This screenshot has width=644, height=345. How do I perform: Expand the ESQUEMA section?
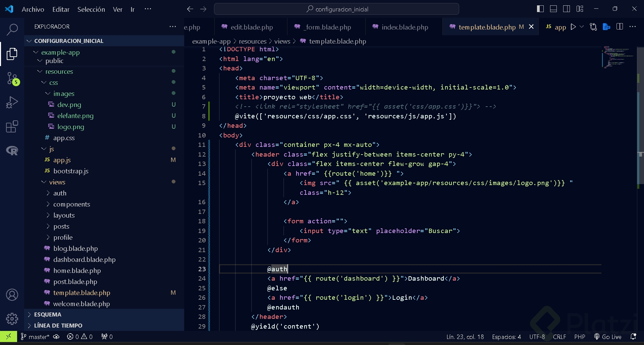coord(48,314)
